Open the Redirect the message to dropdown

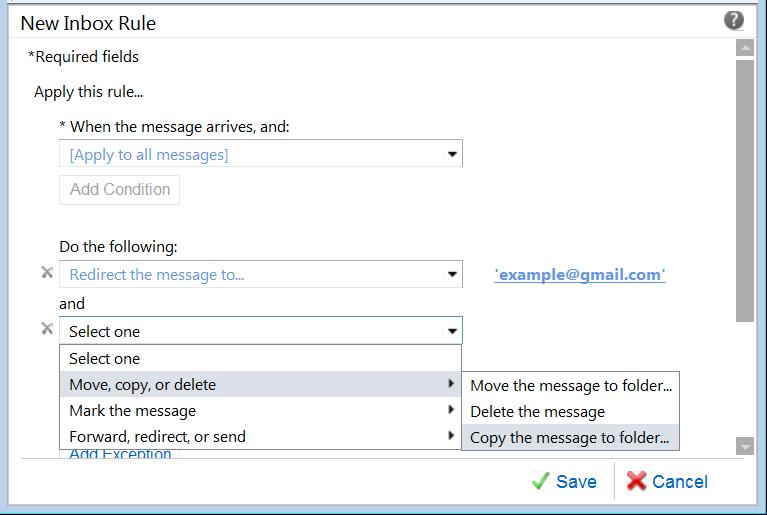[260, 274]
